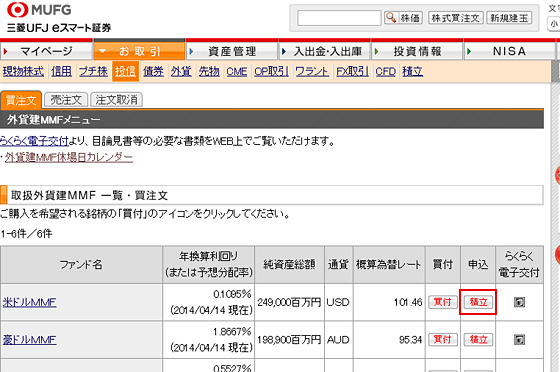Switch to the 売注文 tab
Screen dimensions: 560x372
(x=66, y=100)
